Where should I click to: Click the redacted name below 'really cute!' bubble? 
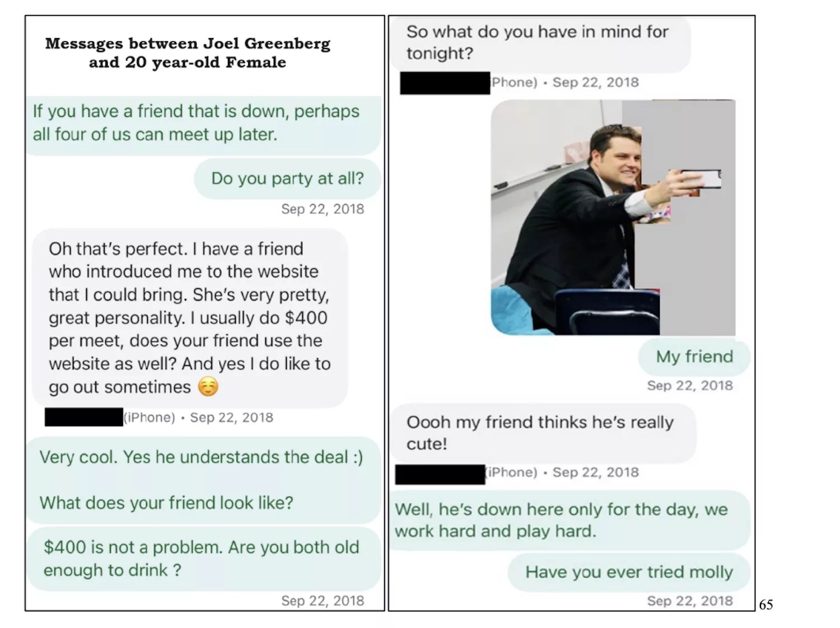440,474
